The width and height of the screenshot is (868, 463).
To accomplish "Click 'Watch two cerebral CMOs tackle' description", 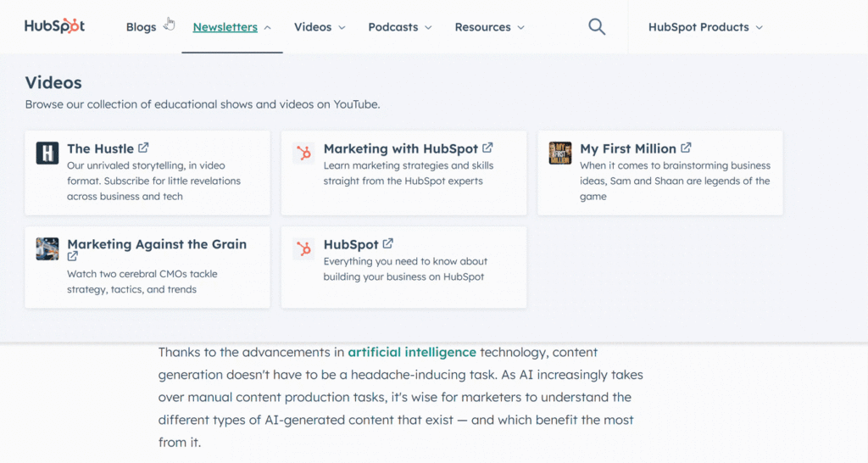I will pos(142,282).
